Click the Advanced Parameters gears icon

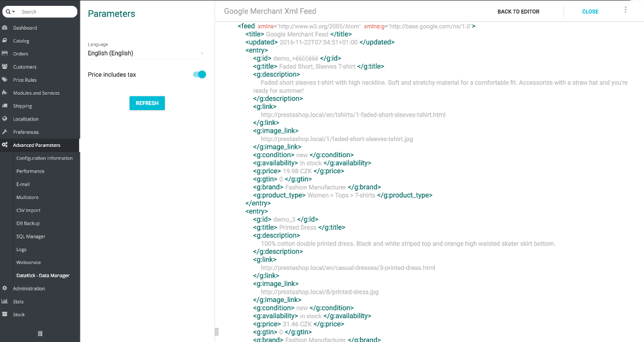pyautogui.click(x=5, y=145)
